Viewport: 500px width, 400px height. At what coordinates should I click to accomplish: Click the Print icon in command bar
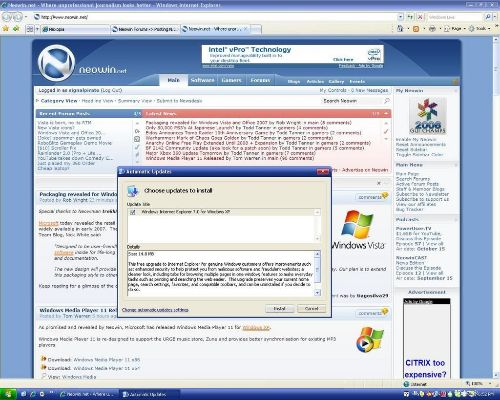point(432,29)
